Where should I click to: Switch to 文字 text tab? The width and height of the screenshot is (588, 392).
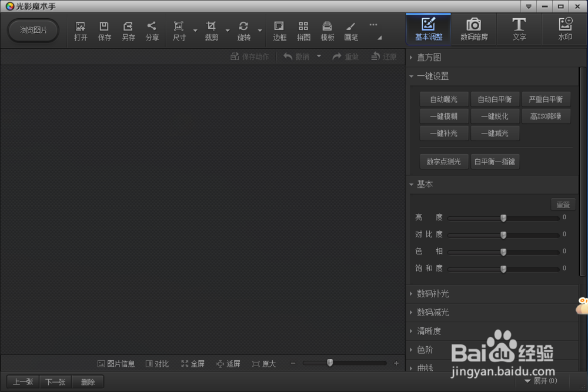[519, 29]
